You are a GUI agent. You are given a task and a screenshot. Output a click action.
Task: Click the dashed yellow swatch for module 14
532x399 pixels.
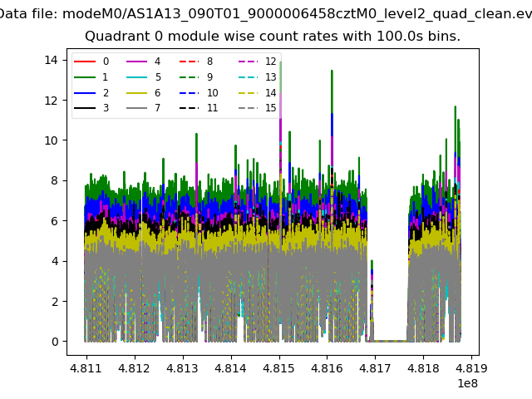click(x=249, y=92)
